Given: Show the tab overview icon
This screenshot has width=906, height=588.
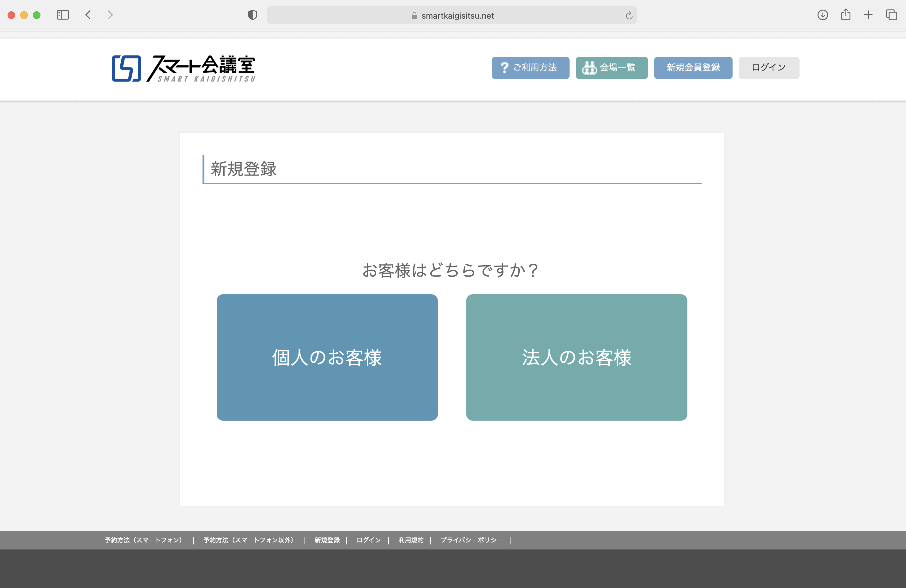Looking at the screenshot, I should click(x=891, y=15).
